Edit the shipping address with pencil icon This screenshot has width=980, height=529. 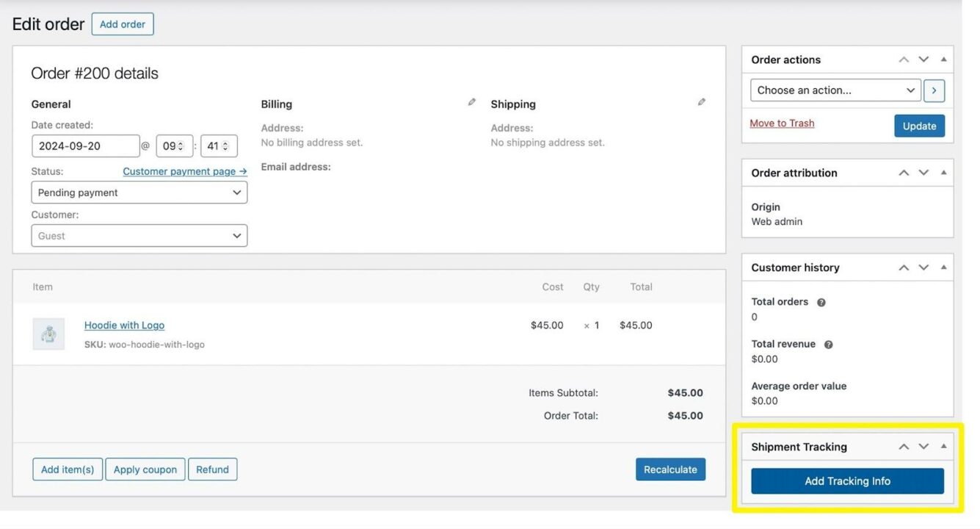(x=701, y=101)
